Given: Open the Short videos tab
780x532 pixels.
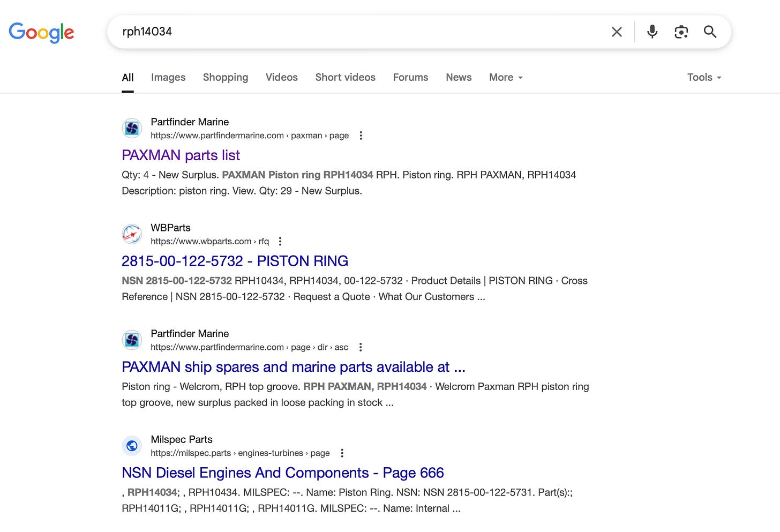Looking at the screenshot, I should coord(346,77).
